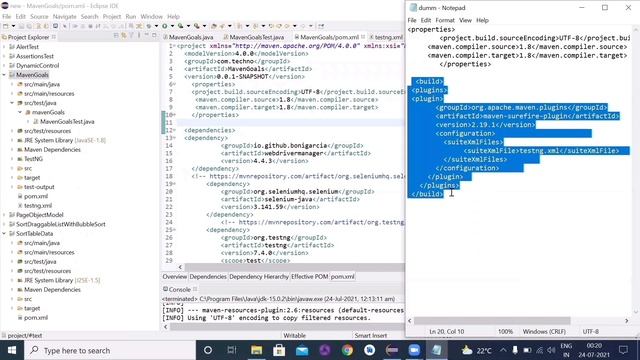Click after the closing build tag in Notepad
The width and height of the screenshot is (640, 360).
(444, 194)
